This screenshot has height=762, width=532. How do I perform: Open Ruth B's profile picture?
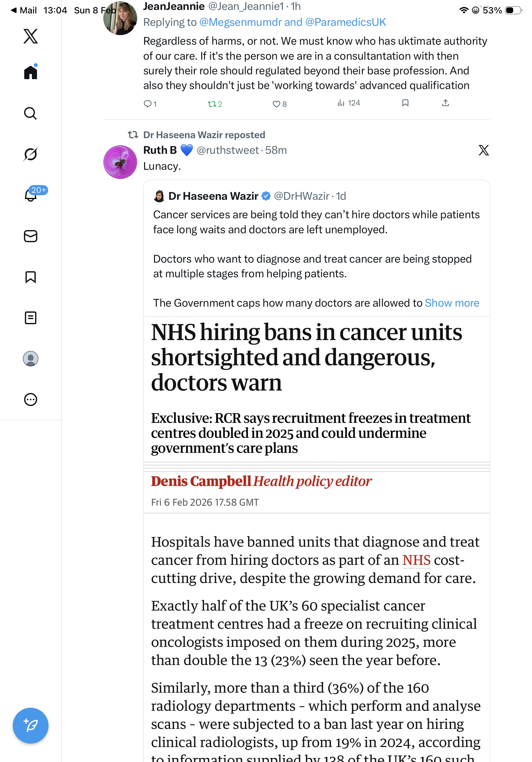pyautogui.click(x=120, y=162)
